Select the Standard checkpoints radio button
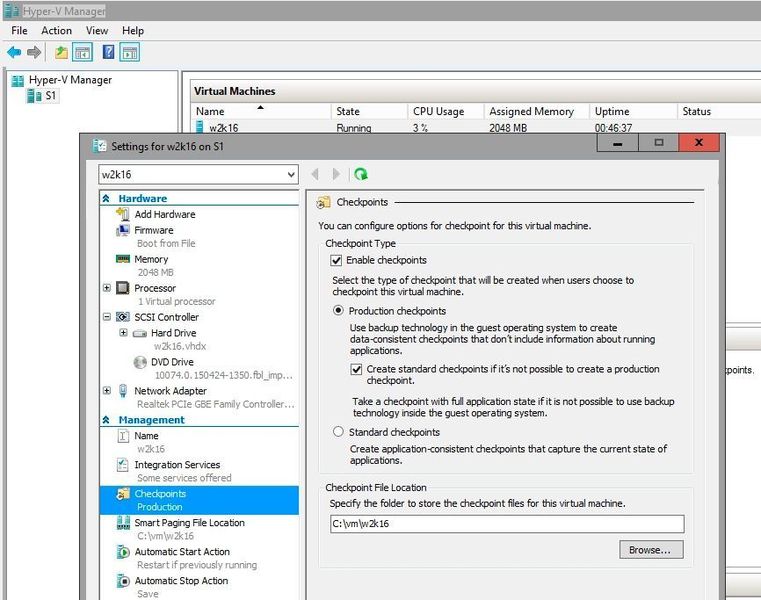761x600 pixels. point(338,432)
